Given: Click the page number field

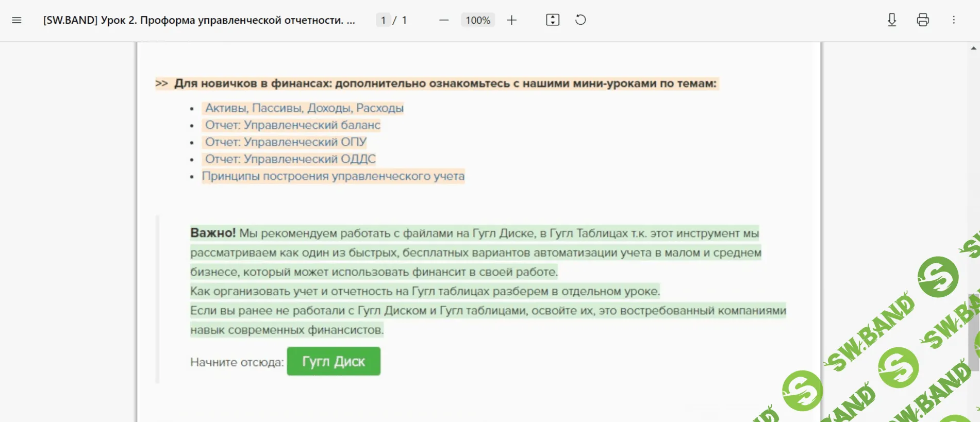Looking at the screenshot, I should pos(383,20).
